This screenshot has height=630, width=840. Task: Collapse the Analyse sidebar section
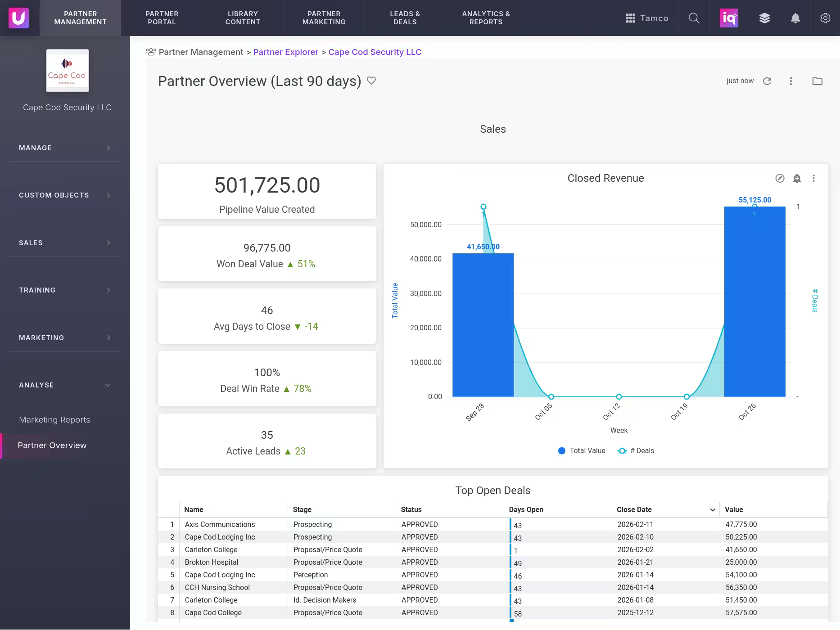tap(65, 385)
